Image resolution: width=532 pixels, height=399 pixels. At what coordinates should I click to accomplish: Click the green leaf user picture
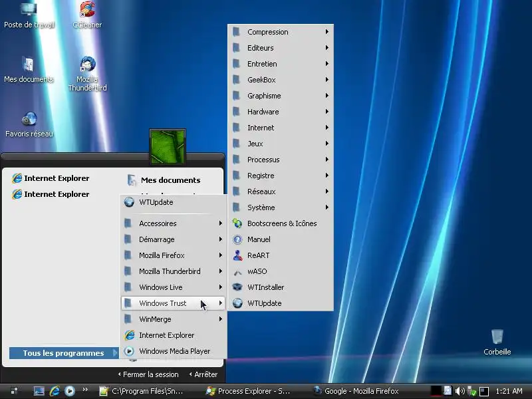(168, 146)
